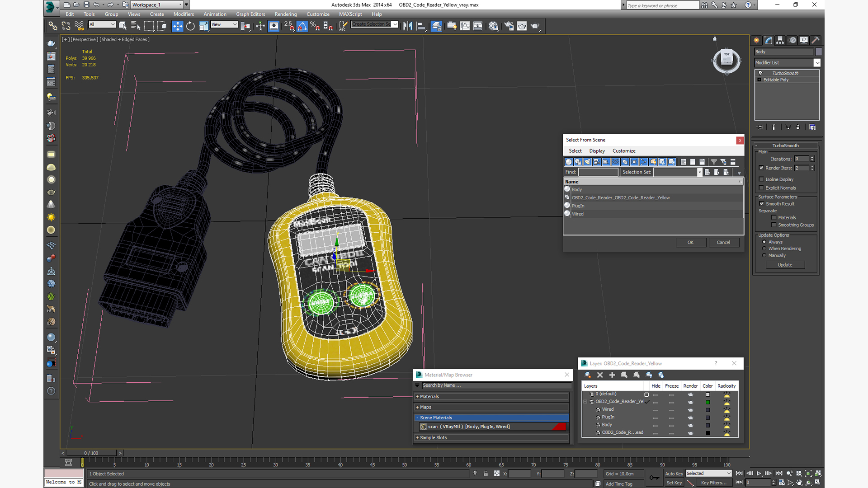
Task: Click green color swatch of OBD2_Code_Reader_Ye layer
Action: (x=708, y=402)
